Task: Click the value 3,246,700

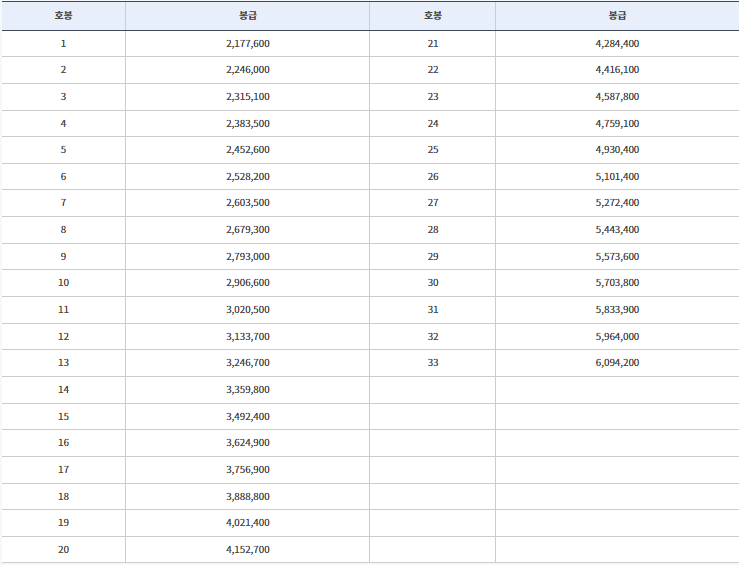Action: 248,363
